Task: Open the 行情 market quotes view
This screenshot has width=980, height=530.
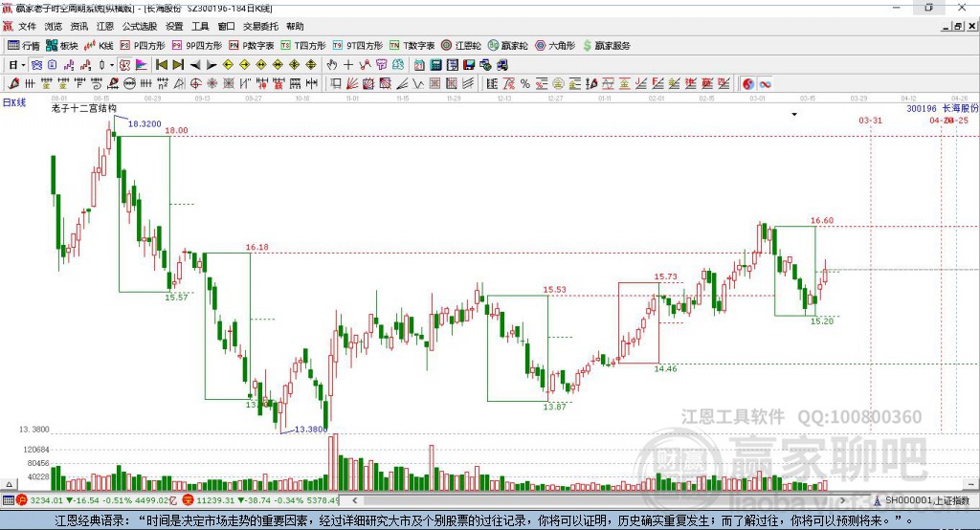Action: (x=24, y=46)
